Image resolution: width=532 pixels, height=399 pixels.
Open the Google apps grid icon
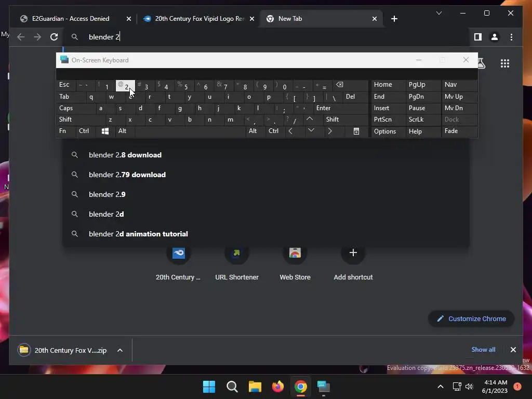click(505, 63)
